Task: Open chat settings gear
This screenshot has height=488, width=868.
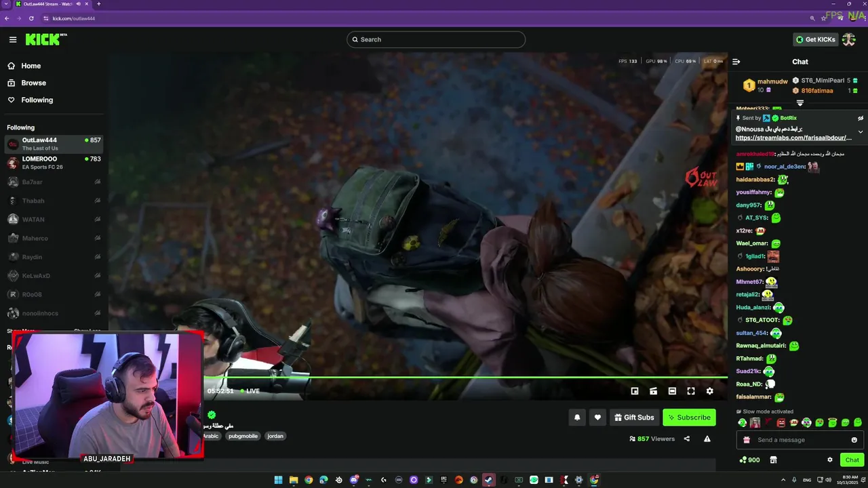Action: [x=829, y=460]
